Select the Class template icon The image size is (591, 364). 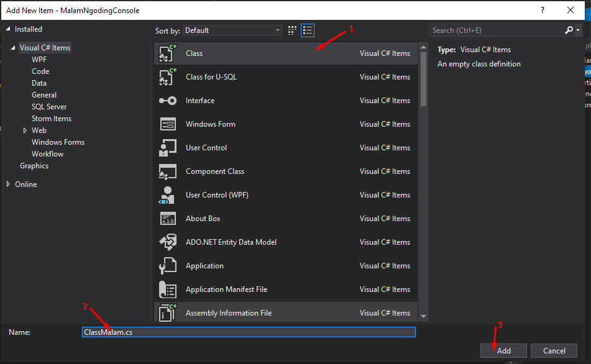[168, 53]
